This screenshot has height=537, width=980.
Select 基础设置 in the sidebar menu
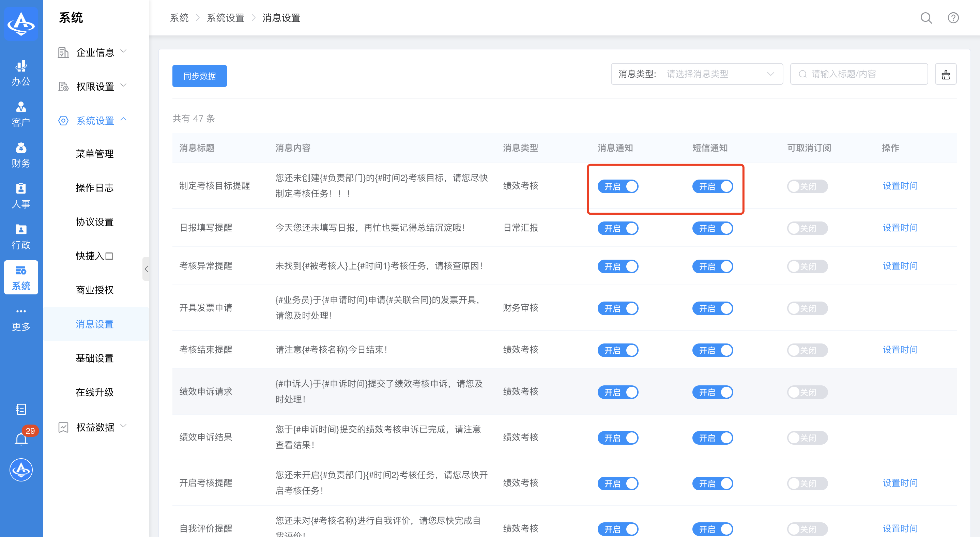click(x=95, y=358)
